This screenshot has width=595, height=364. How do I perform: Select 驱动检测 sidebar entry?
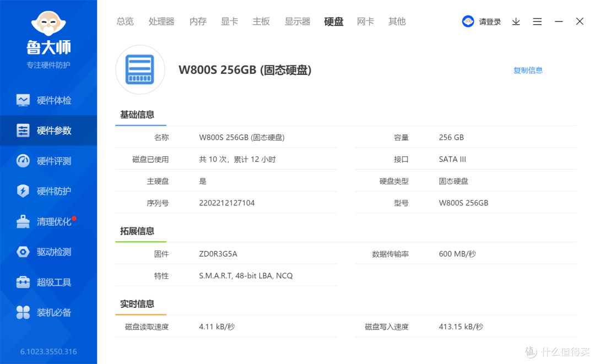(48, 252)
